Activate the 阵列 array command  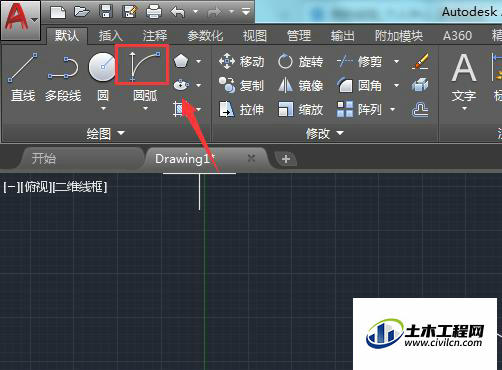tap(359, 109)
